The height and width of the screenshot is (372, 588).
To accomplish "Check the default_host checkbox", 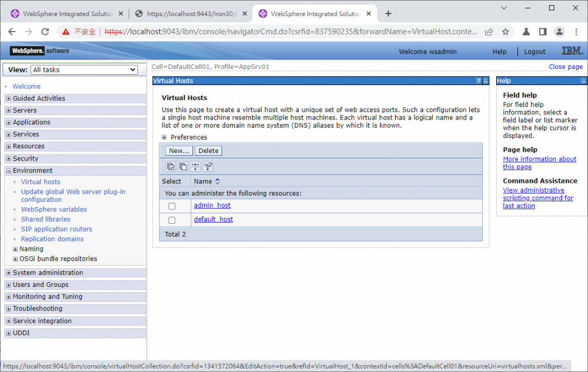I will click(172, 220).
